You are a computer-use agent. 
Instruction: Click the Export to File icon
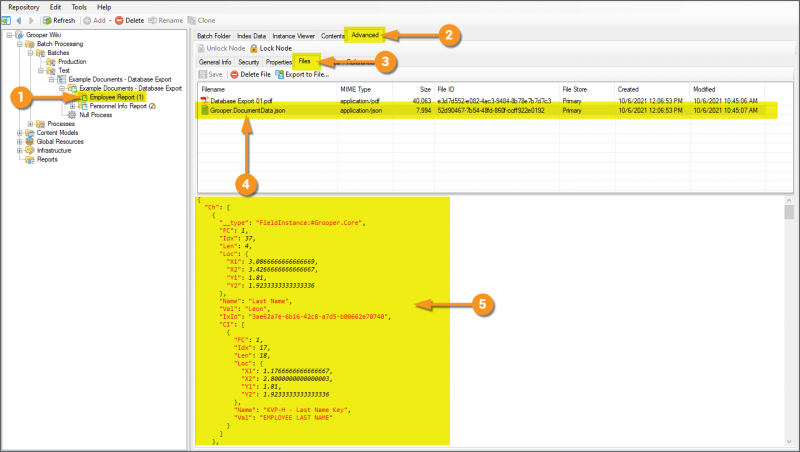pos(279,74)
